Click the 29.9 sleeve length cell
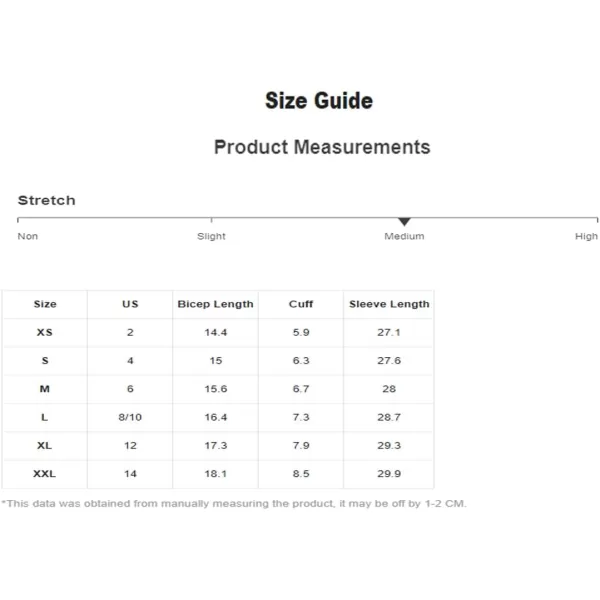This screenshot has height=600, width=600. (x=389, y=474)
